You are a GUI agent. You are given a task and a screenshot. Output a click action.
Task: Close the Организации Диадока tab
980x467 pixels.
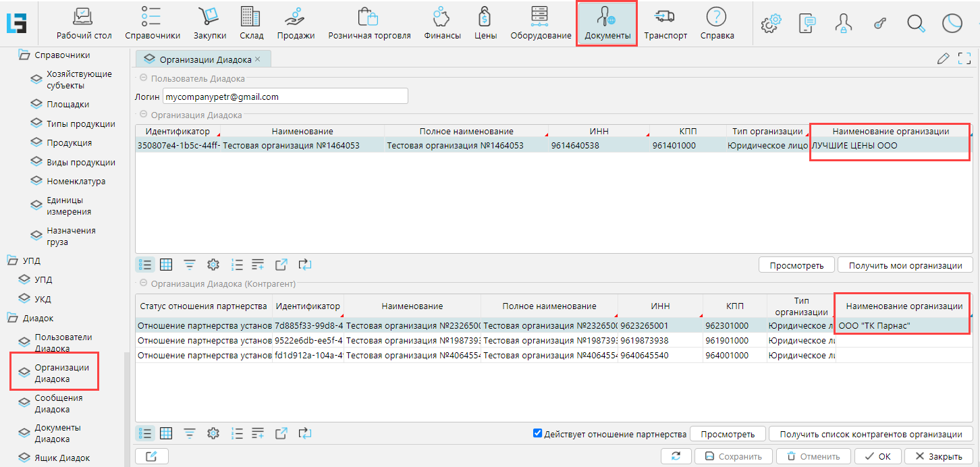click(257, 59)
